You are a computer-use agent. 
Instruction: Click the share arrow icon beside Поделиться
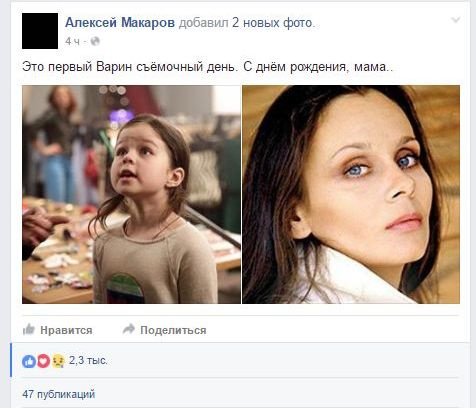pyautogui.click(x=129, y=329)
